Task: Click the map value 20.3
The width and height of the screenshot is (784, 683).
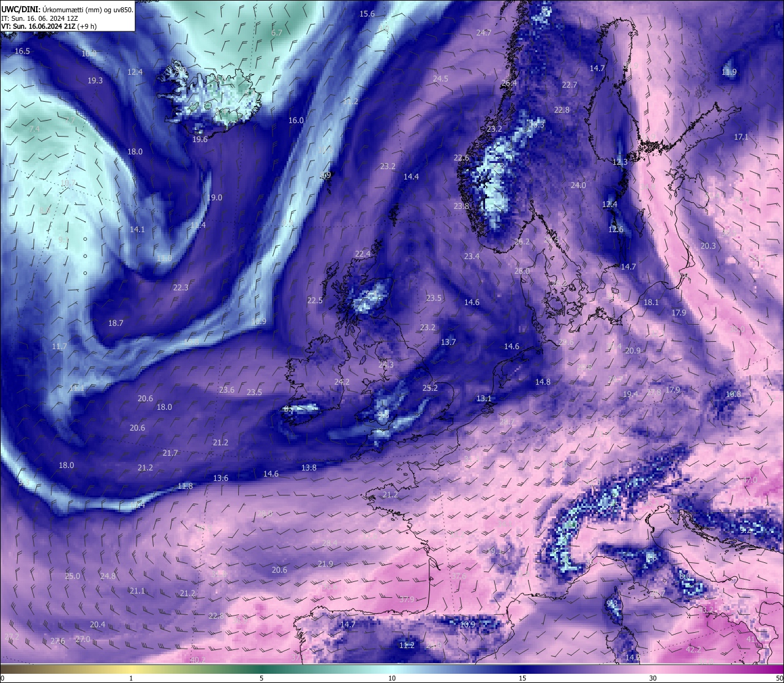Action: coord(707,246)
